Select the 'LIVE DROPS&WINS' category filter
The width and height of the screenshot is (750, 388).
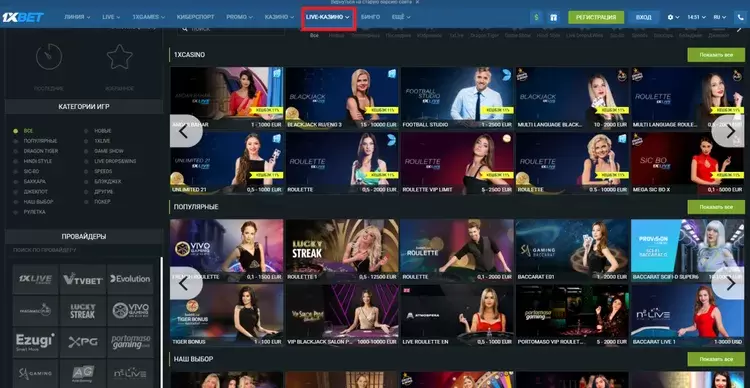tap(115, 161)
